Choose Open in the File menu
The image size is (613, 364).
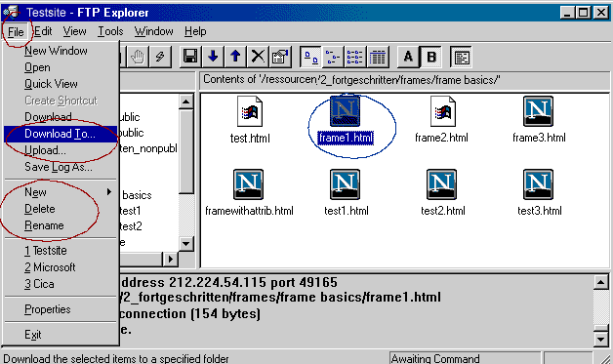(x=61, y=67)
